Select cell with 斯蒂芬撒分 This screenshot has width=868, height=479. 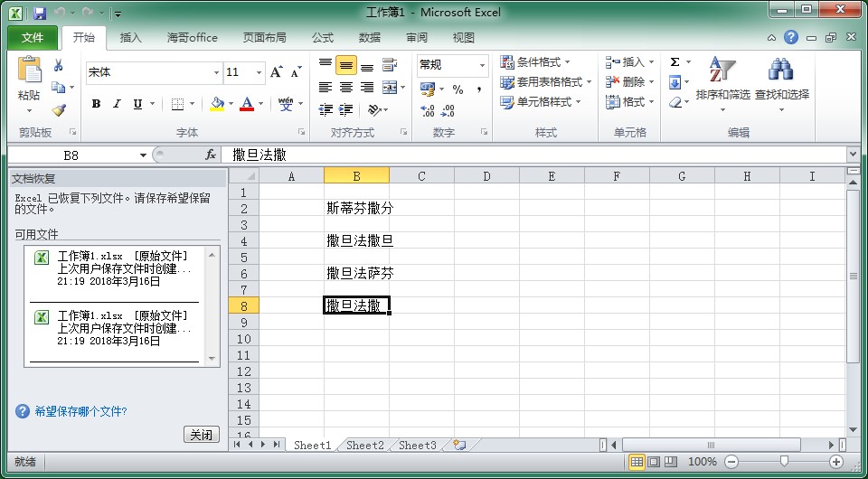tap(356, 209)
